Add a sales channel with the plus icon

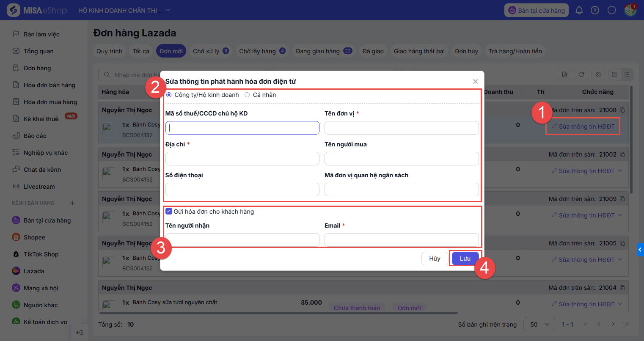72,203
